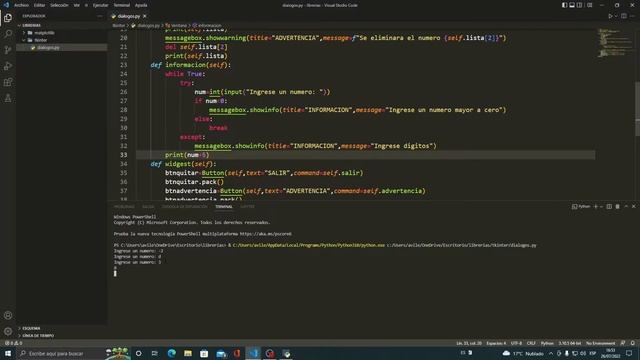Close the dialogos.py editor tab

pos(144,16)
